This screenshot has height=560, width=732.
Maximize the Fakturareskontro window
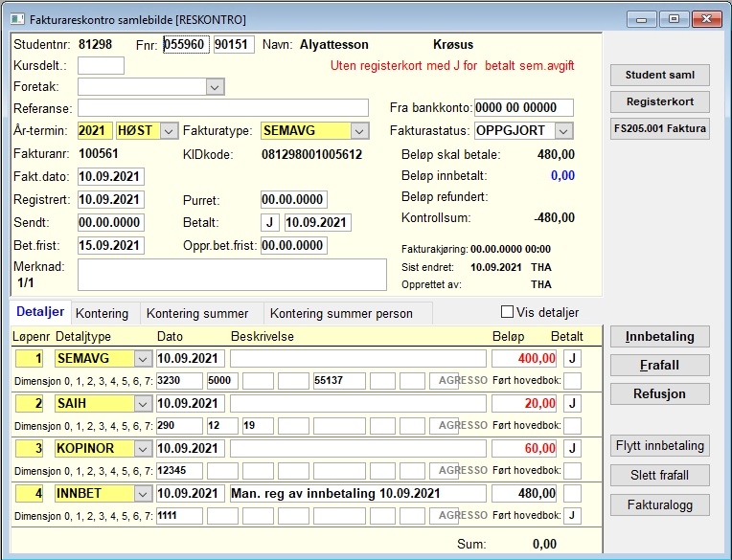pos(674,19)
